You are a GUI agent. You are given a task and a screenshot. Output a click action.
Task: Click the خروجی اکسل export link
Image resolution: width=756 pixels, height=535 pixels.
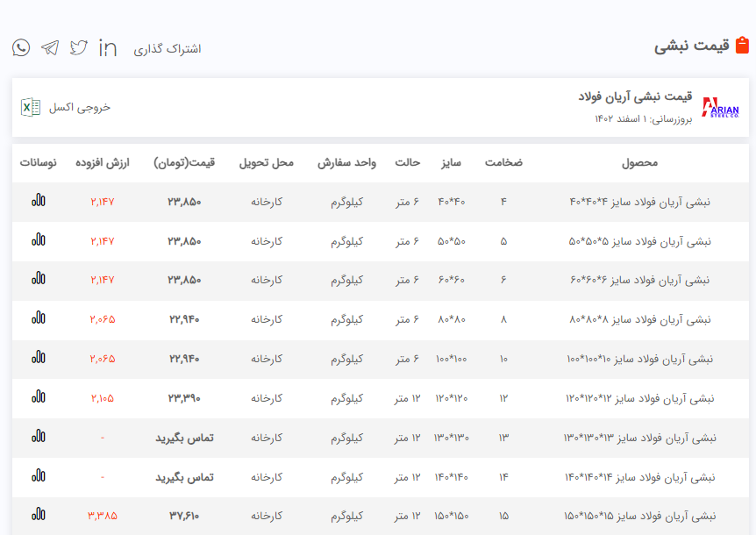pyautogui.click(x=80, y=107)
